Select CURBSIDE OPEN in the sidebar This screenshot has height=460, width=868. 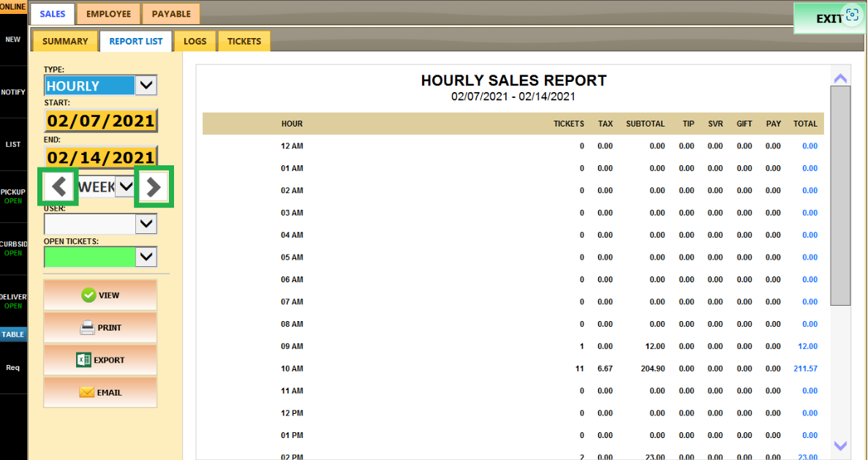click(x=13, y=249)
